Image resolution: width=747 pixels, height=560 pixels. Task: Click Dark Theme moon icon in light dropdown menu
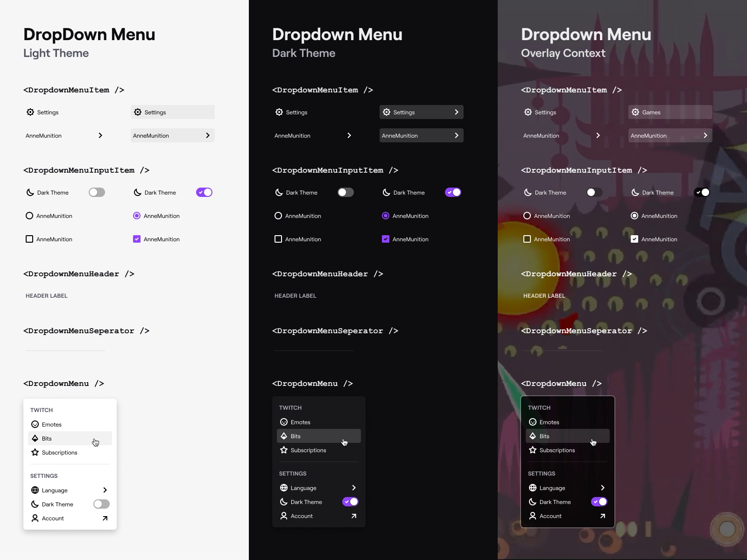click(35, 504)
